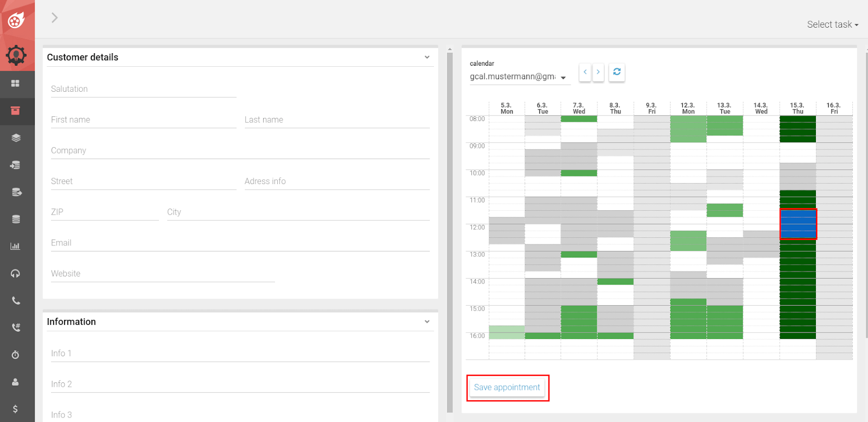Open the bar chart statistics sidebar icon
The width and height of the screenshot is (868, 422).
coord(15,246)
